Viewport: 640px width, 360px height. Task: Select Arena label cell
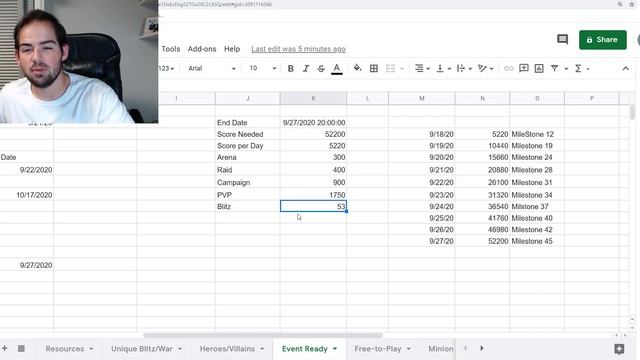point(247,157)
